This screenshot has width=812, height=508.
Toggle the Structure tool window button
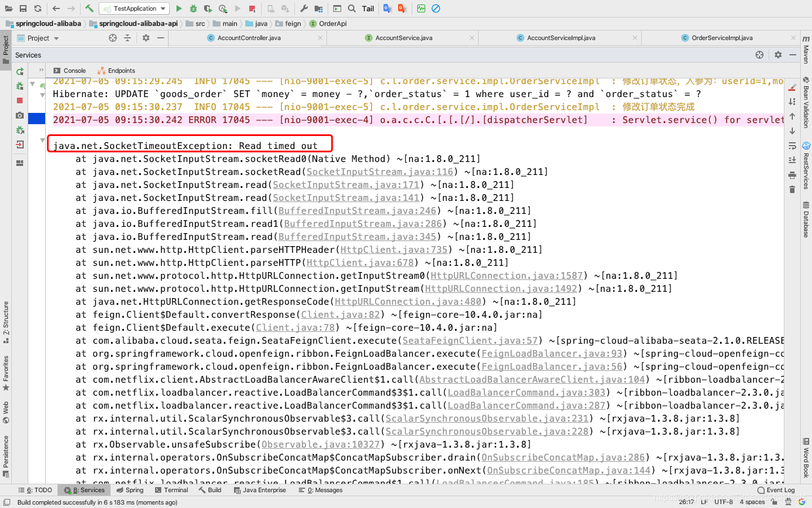coord(6,322)
